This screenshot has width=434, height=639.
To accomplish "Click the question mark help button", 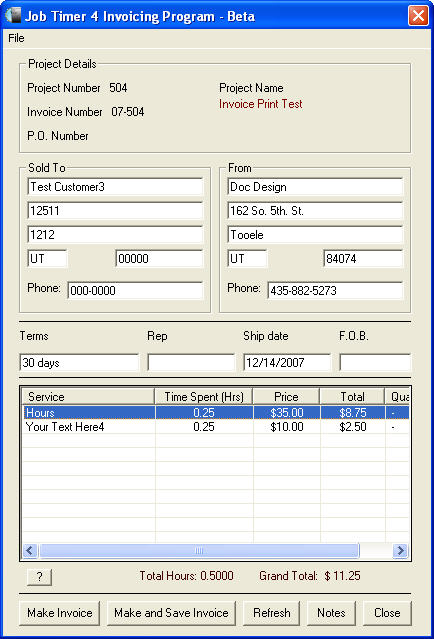I will tap(40, 577).
